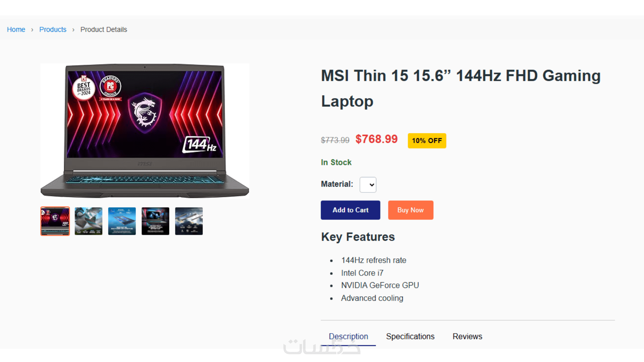
Task: Select the fifth product thumbnail image
Action: click(x=189, y=221)
